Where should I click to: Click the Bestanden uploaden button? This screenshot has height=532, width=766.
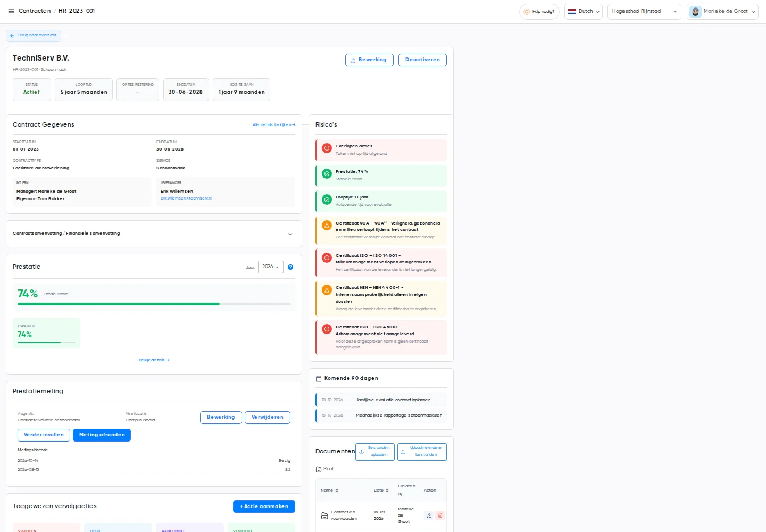[x=375, y=452]
